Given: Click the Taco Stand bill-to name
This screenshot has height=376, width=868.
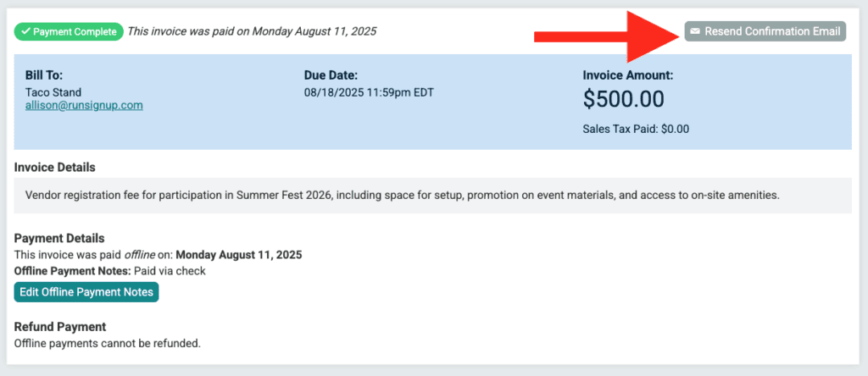Looking at the screenshot, I should (x=53, y=92).
